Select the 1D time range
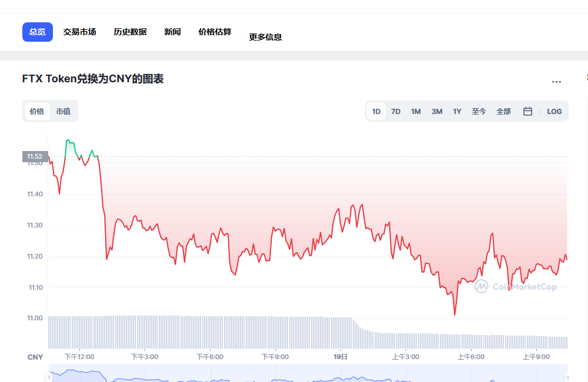 [x=376, y=111]
